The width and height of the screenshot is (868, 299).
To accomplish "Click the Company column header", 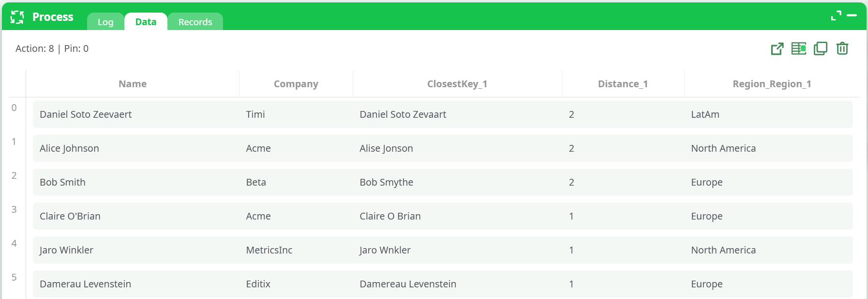I will click(x=296, y=83).
